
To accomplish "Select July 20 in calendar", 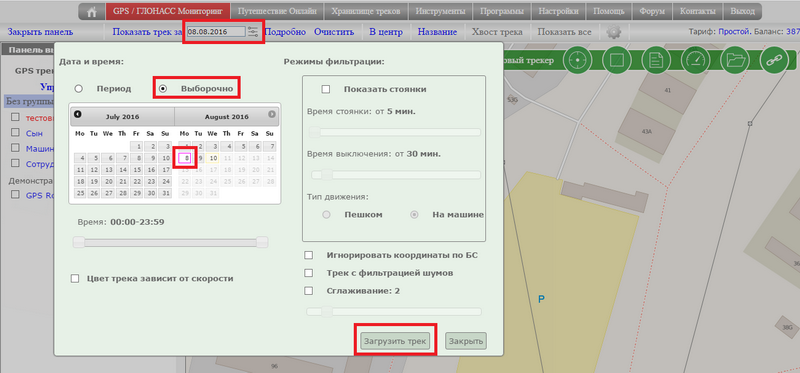I will (x=108, y=182).
